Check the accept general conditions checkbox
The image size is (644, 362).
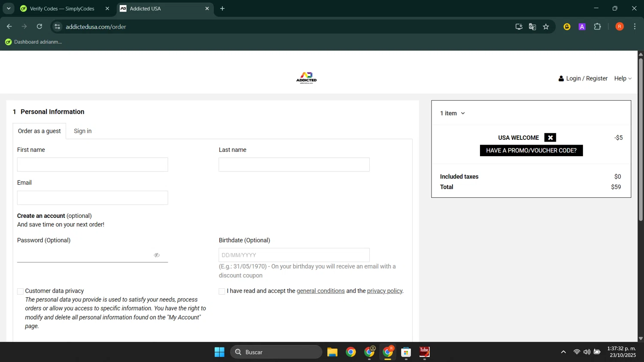[x=222, y=292]
